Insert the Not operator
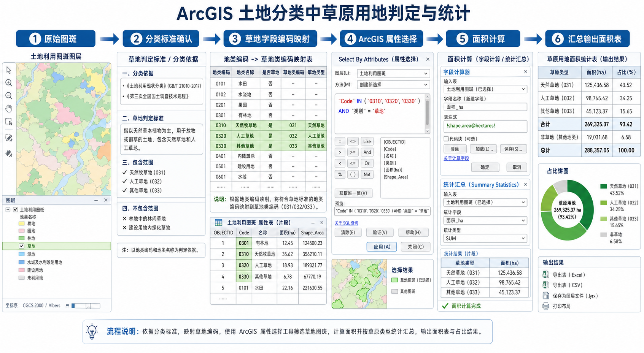644x353 pixels. click(367, 174)
